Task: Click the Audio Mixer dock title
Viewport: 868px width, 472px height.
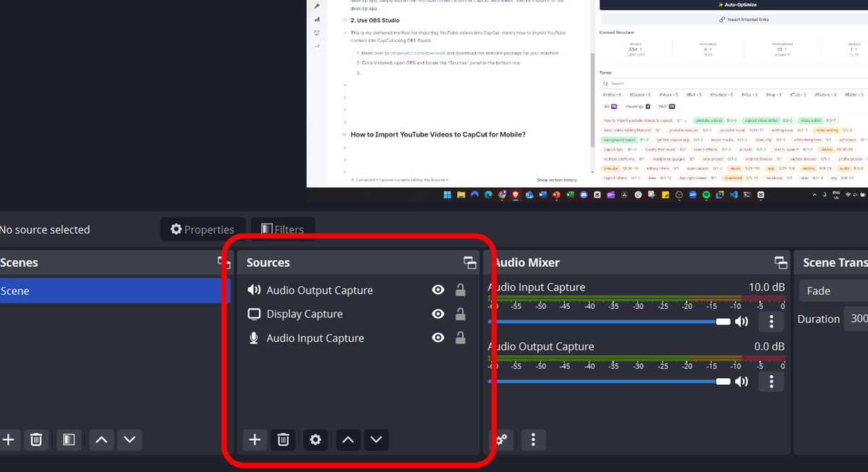Action: pos(527,262)
